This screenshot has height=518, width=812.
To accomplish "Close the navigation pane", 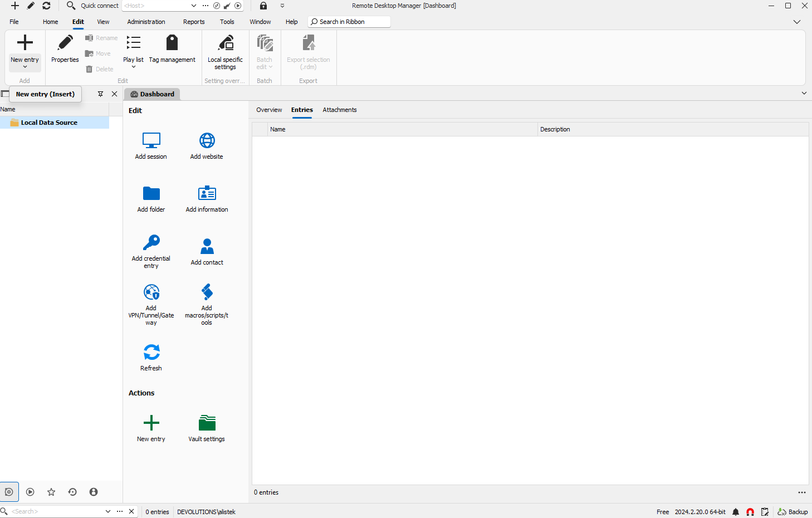I will pyautogui.click(x=115, y=94).
